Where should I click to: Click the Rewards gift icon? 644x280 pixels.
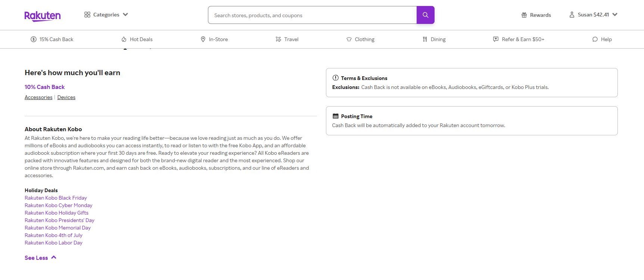(x=524, y=15)
